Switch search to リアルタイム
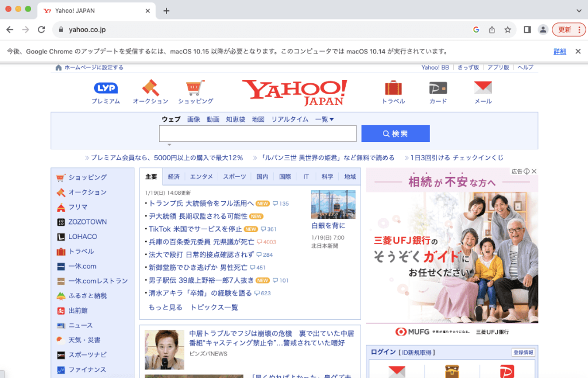 tap(290, 119)
